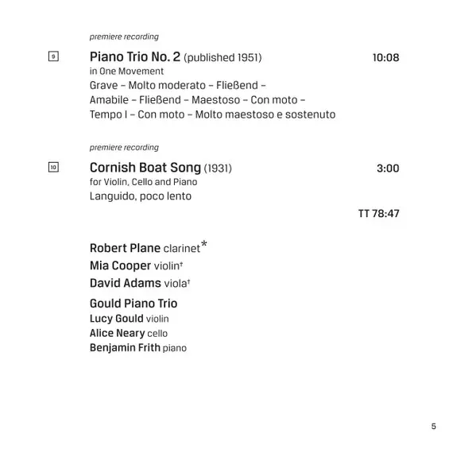Click the track 10 number box
The width and height of the screenshot is (476, 472).
tap(53, 167)
